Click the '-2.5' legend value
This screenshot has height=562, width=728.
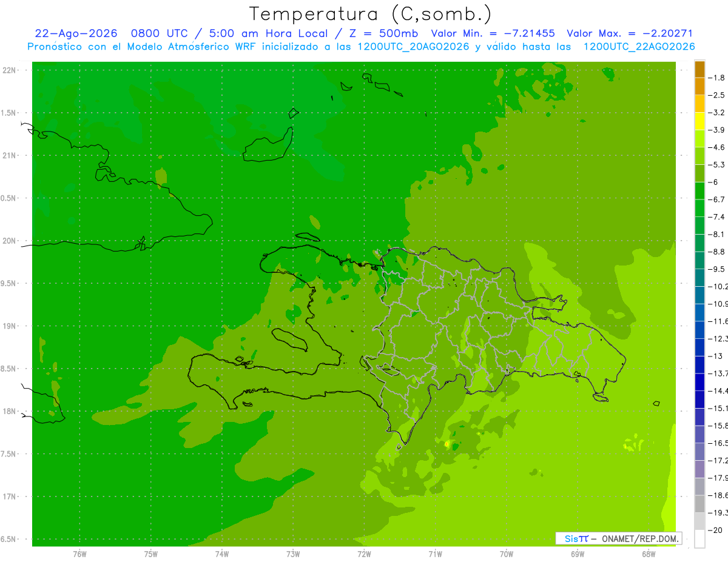click(x=716, y=95)
